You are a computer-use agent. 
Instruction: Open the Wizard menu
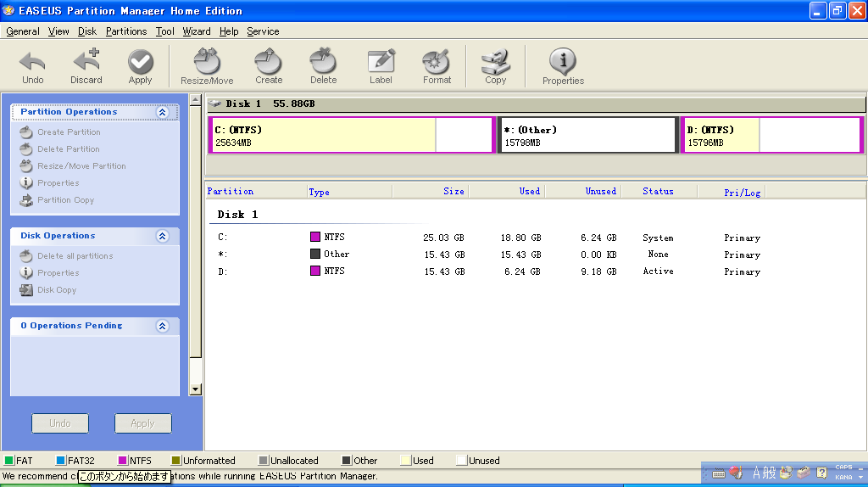pos(197,31)
